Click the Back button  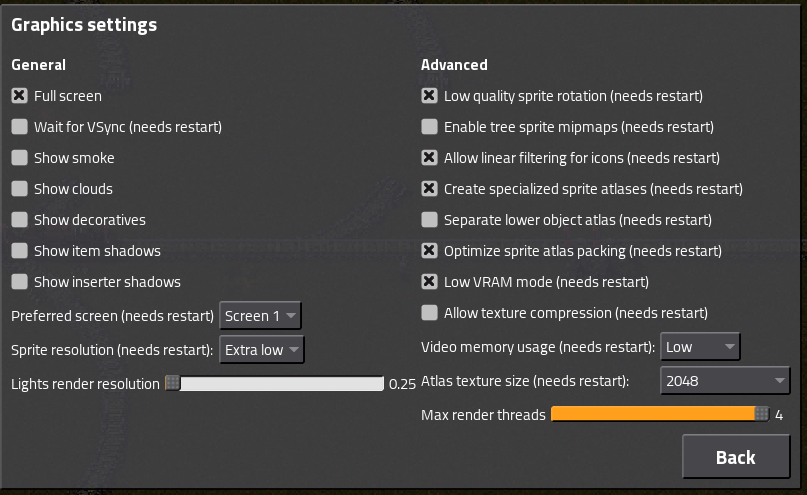tap(736, 457)
